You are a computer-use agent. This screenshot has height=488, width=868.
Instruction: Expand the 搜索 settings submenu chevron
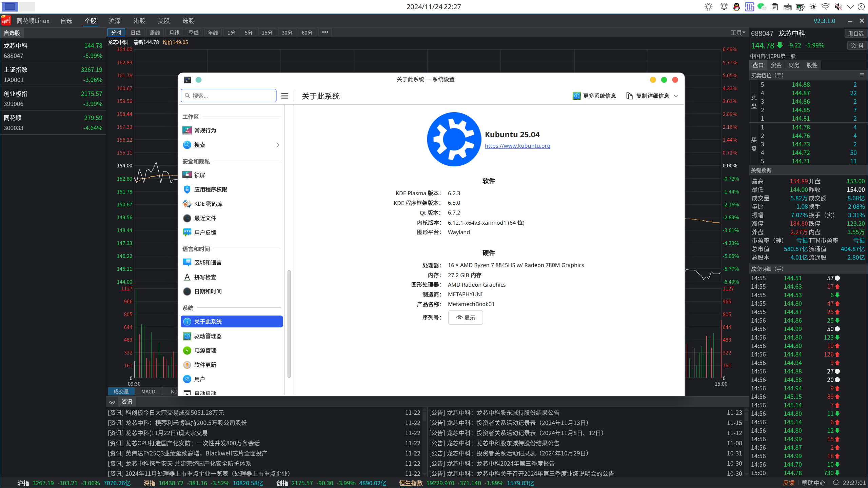[278, 145]
